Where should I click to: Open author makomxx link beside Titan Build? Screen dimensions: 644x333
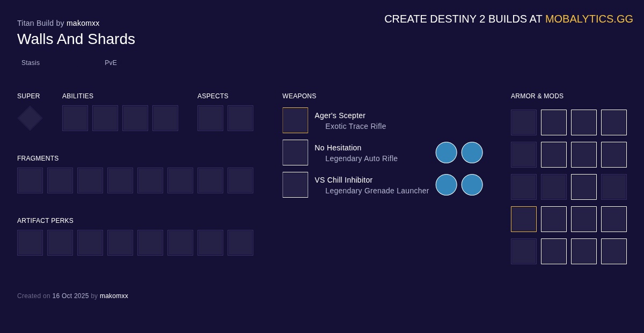(83, 23)
